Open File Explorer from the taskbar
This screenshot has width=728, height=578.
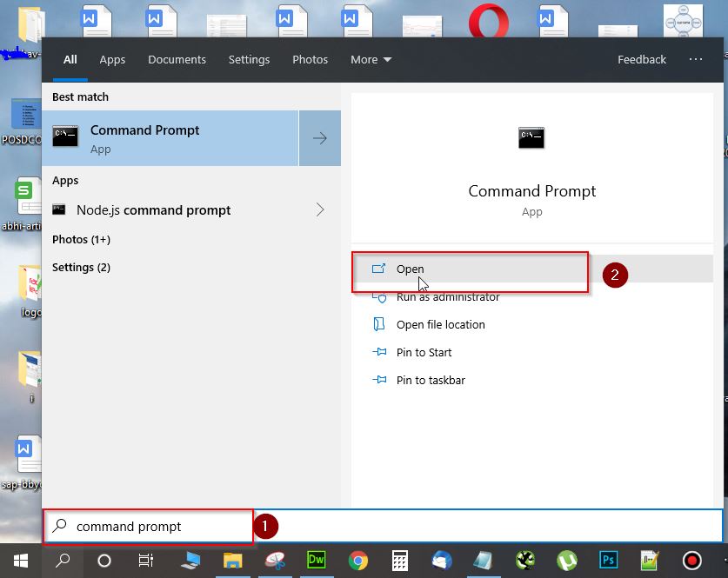231,560
